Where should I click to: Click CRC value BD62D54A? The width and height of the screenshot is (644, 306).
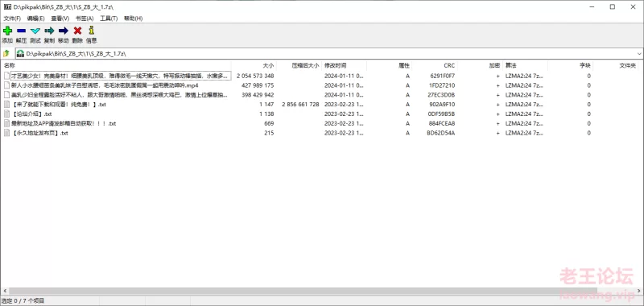click(x=441, y=133)
